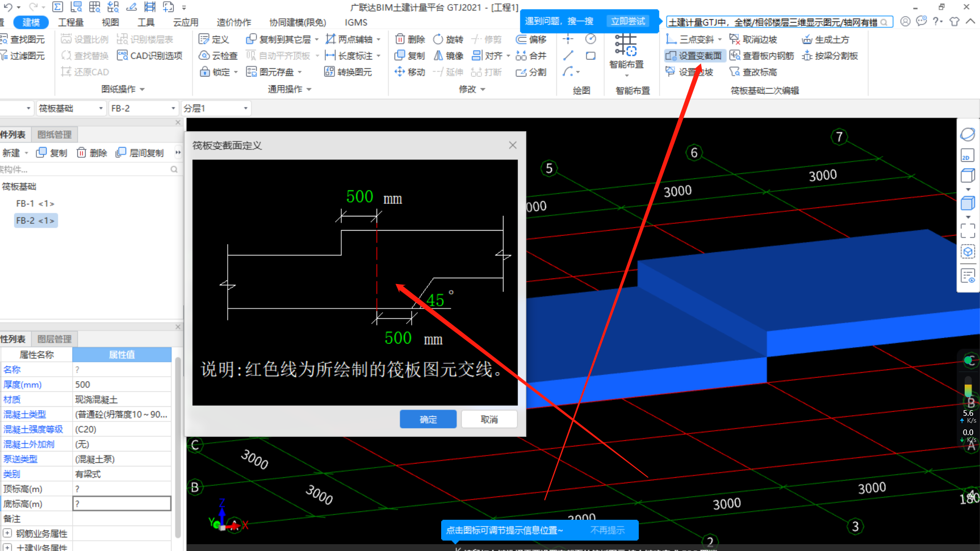This screenshot has height=551, width=980.
Task: Click the 偏移 offset tool
Action: [531, 39]
